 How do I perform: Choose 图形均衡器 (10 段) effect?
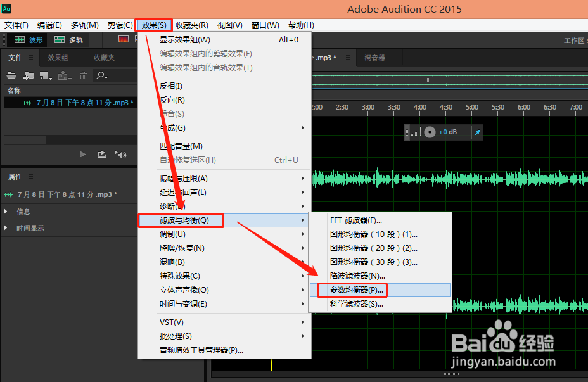[x=380, y=234]
